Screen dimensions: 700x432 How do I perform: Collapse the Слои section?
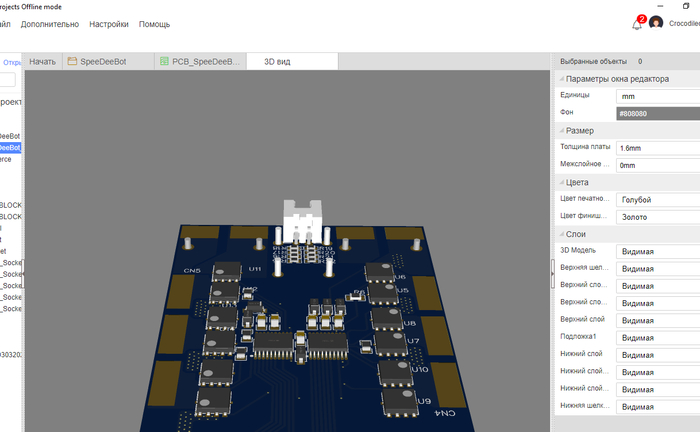[x=562, y=234]
